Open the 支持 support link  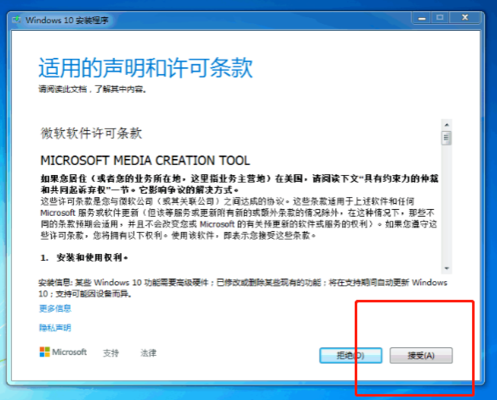[x=111, y=353]
